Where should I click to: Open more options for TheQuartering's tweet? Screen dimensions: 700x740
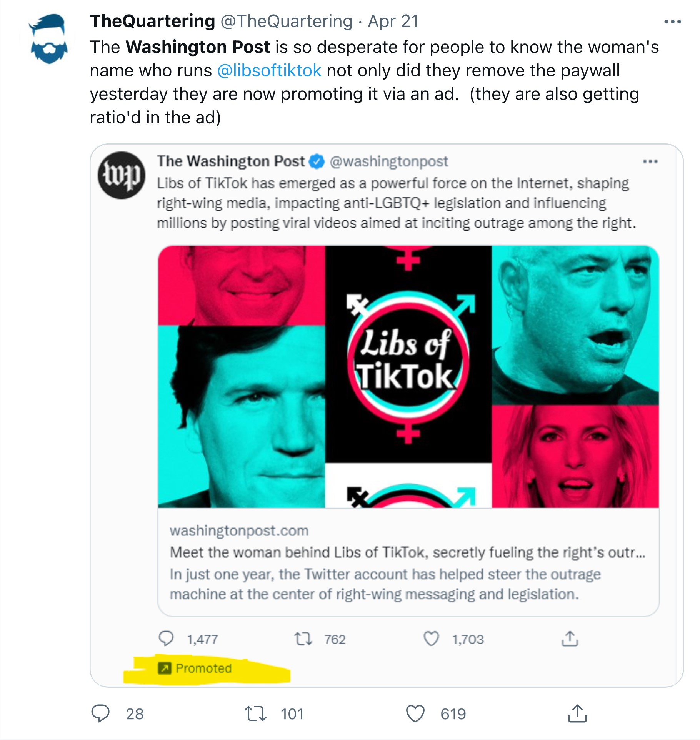[x=672, y=22]
